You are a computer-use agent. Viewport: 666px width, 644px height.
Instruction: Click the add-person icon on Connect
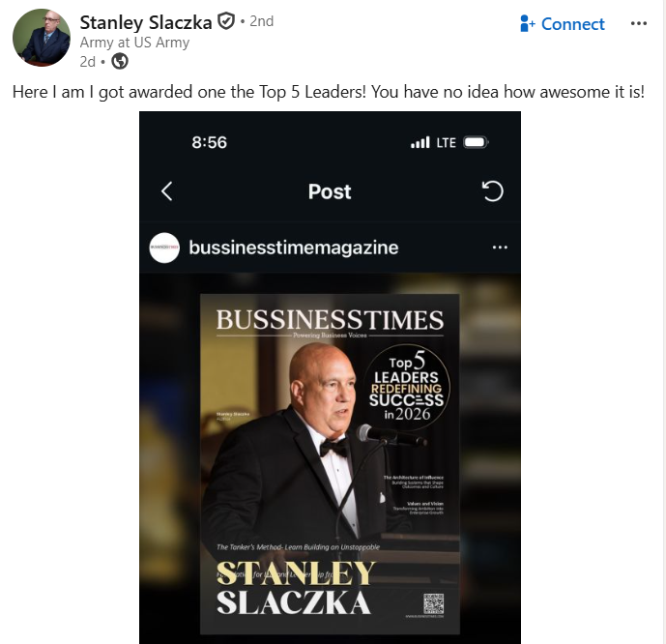pos(527,24)
